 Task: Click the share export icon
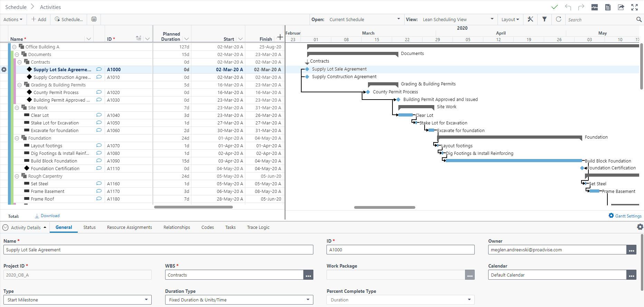pyautogui.click(x=621, y=7)
